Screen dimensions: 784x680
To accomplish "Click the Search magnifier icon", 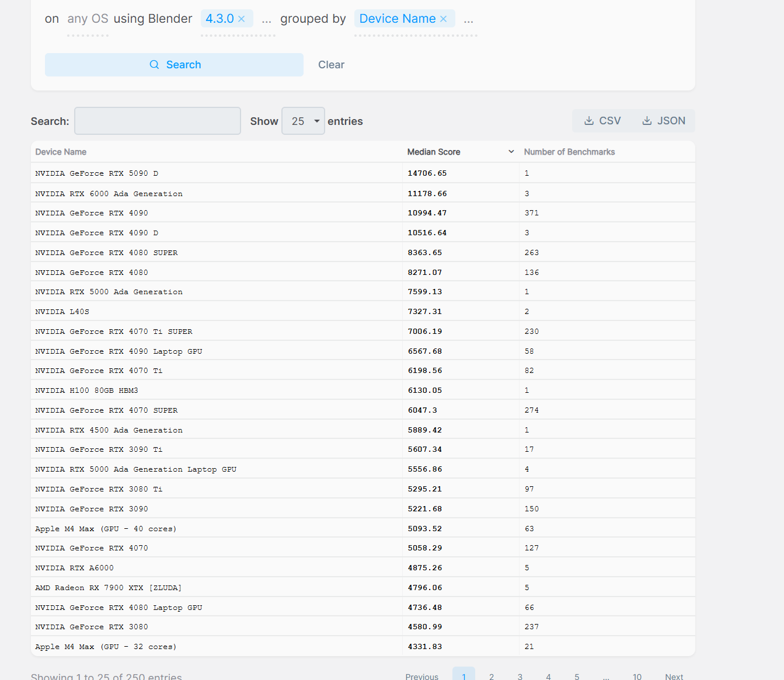I will (x=154, y=65).
